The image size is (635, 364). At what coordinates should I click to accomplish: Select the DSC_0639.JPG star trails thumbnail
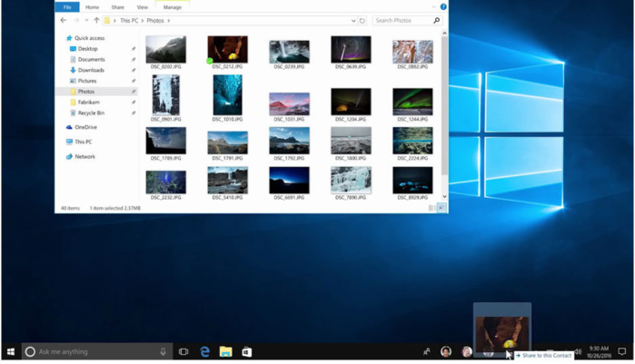pos(351,49)
